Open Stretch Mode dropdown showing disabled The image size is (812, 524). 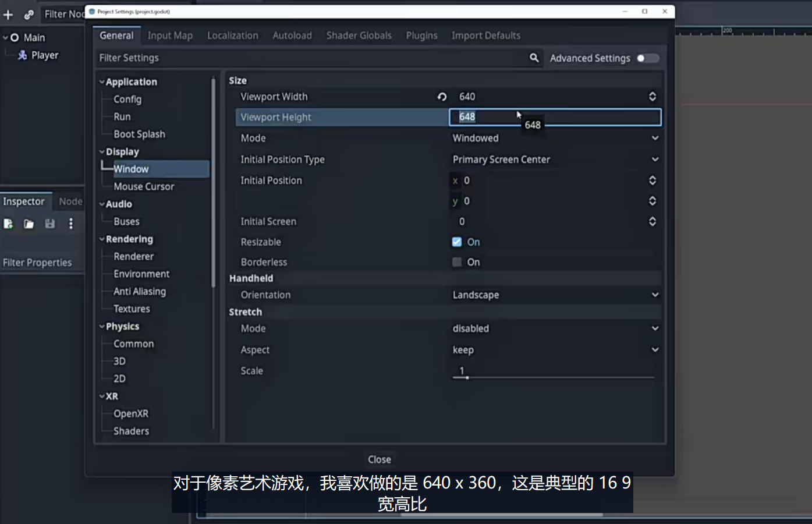click(555, 328)
